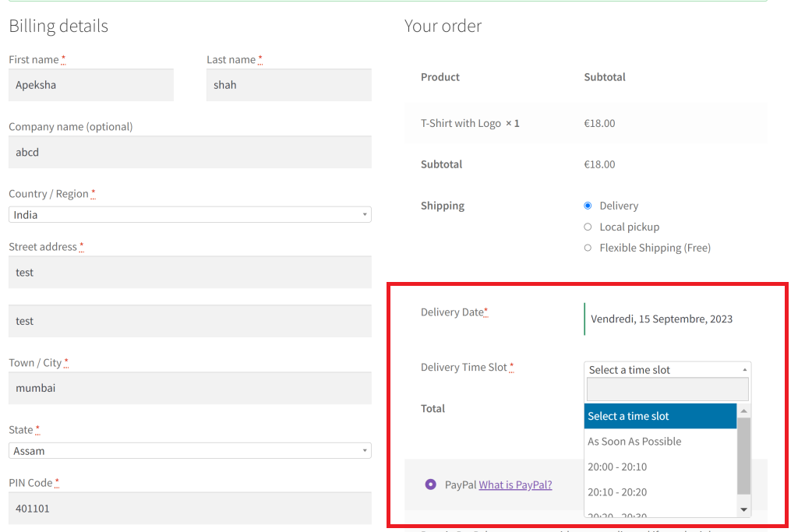The width and height of the screenshot is (798, 532).
Task: Edit the Town / City field
Action: tap(189, 388)
